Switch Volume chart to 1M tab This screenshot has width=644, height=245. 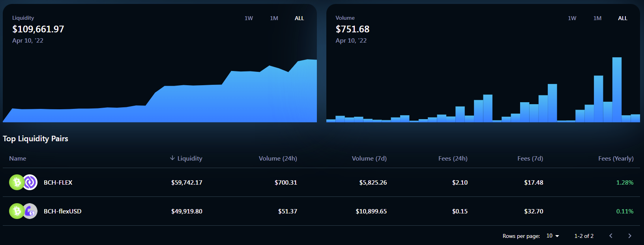tap(597, 18)
